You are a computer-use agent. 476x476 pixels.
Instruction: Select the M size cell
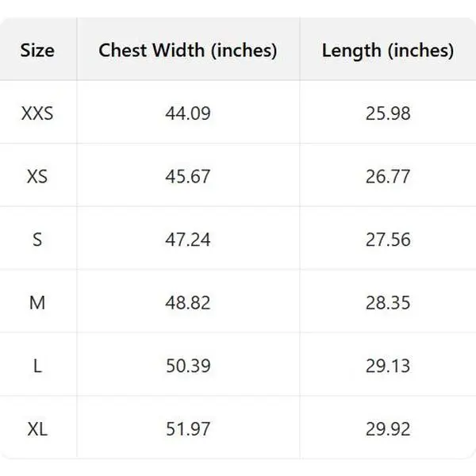(x=37, y=301)
